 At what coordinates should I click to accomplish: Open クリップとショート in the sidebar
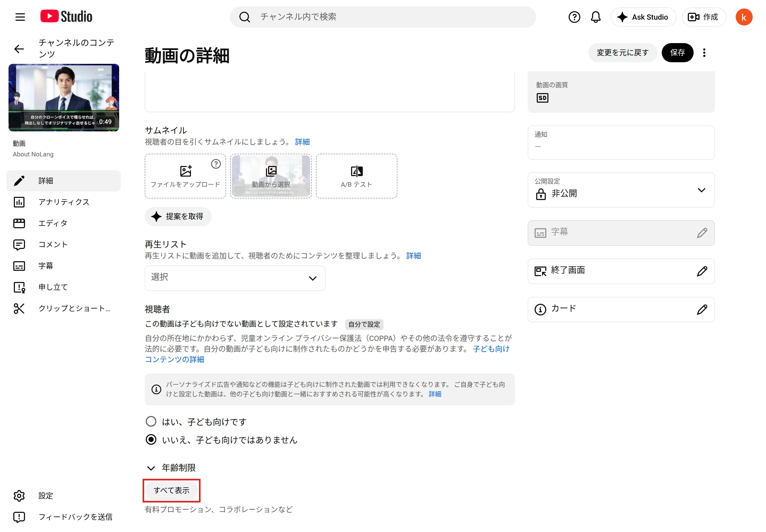[63, 309]
